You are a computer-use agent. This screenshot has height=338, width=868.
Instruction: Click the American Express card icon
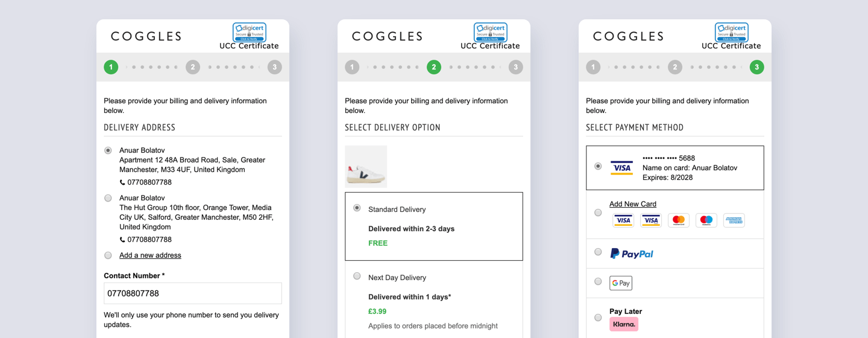click(734, 220)
